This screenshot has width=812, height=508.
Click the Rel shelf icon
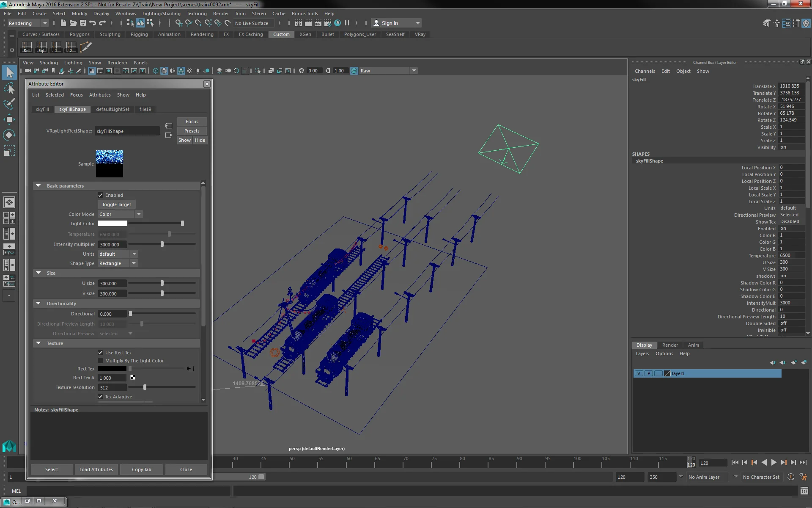pyautogui.click(x=27, y=47)
